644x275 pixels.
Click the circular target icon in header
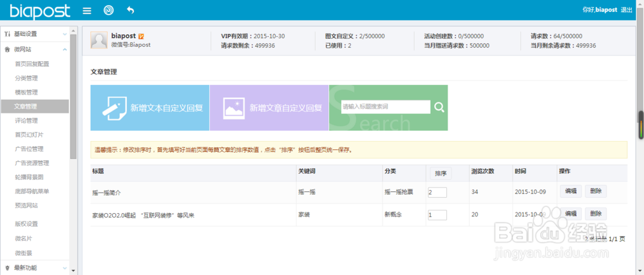coord(108,10)
